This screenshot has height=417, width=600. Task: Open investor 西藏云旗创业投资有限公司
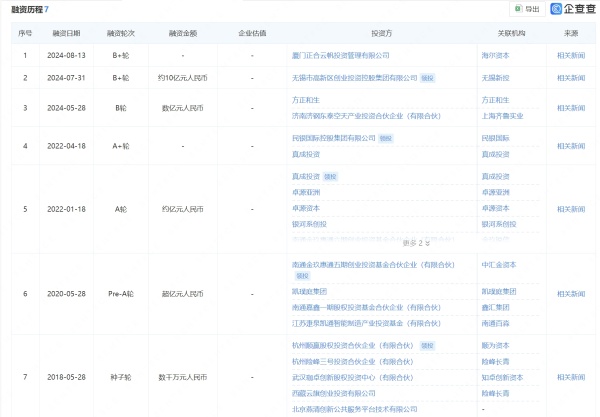pos(334,393)
